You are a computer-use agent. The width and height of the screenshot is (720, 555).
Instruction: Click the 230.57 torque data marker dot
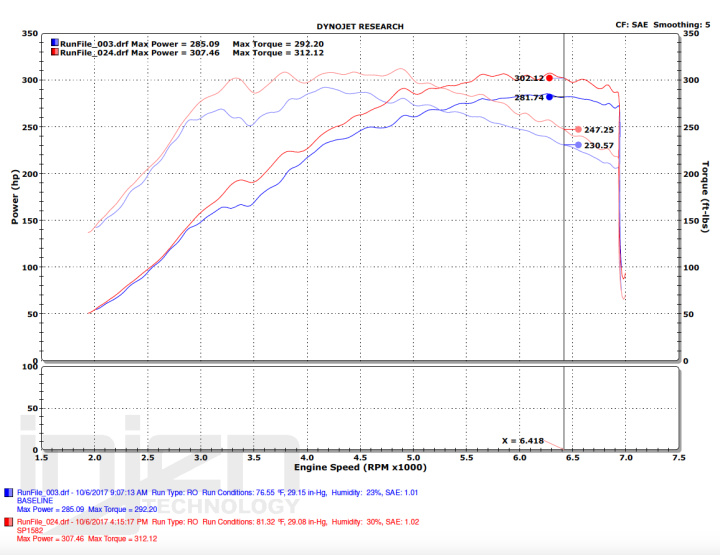tap(578, 146)
